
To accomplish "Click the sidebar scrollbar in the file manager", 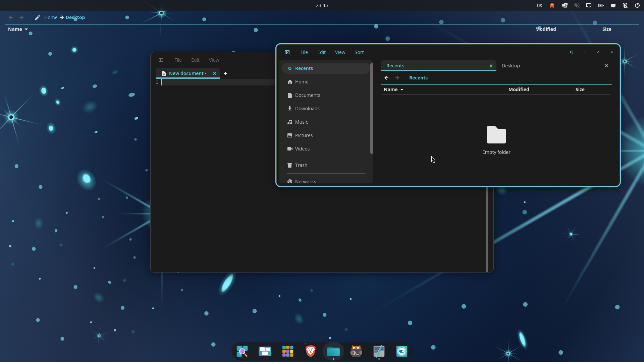I will (371, 109).
